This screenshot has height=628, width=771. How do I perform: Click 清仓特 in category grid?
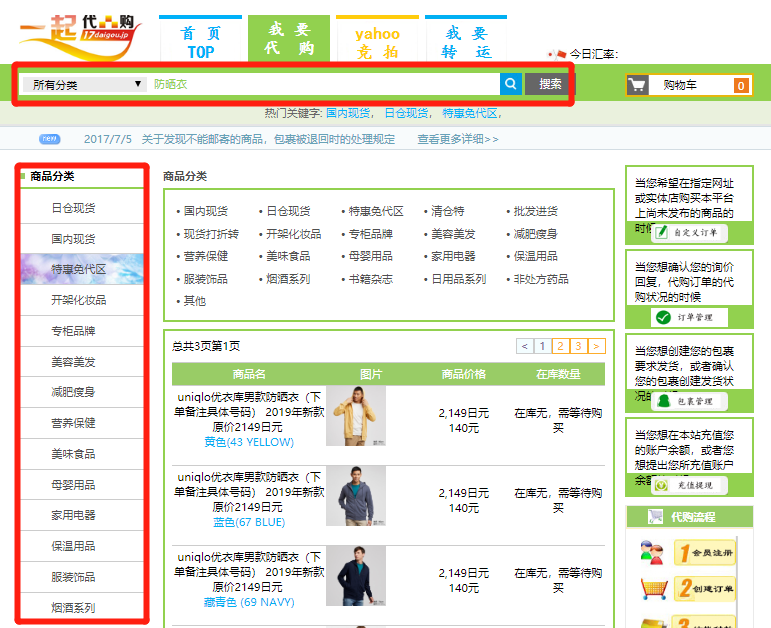[447, 211]
